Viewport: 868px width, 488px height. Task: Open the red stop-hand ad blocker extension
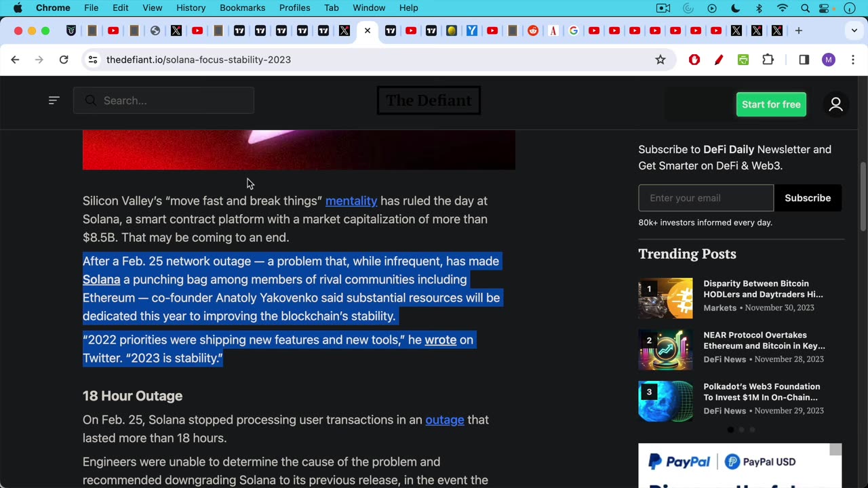[694, 60]
